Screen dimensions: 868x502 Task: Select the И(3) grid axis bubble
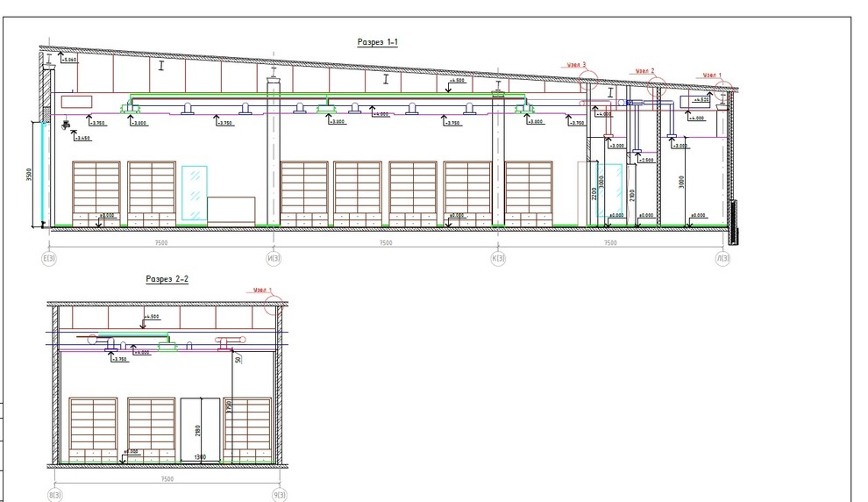[x=274, y=258]
